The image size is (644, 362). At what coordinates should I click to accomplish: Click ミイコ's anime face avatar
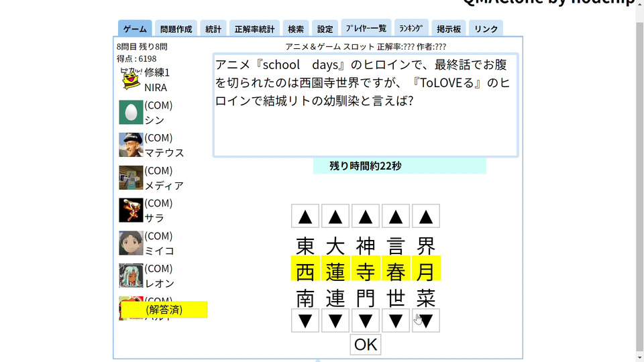131,243
